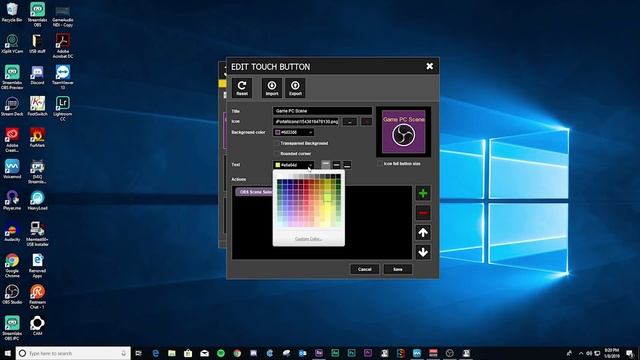Open CAM desktop shortcut
This screenshot has height=360, width=640.
[37, 326]
